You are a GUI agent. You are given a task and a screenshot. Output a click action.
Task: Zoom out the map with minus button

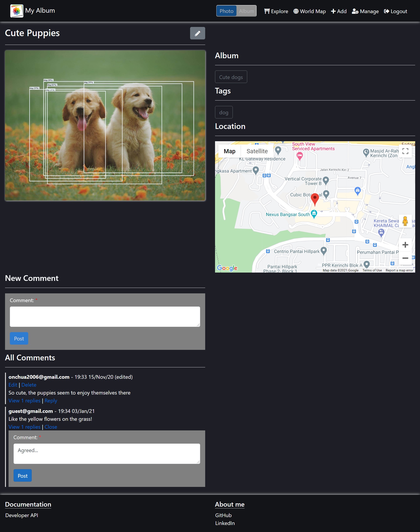click(405, 258)
